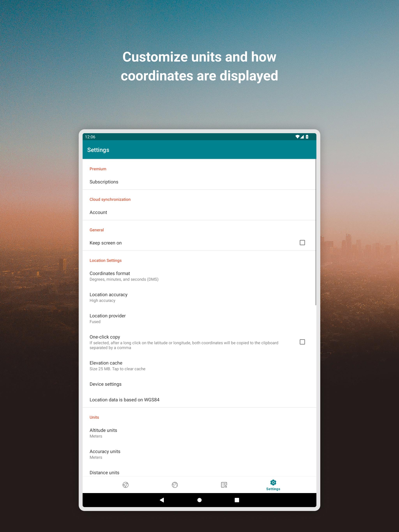The height and width of the screenshot is (532, 399).
Task: Open Subscriptions settings
Action: (x=199, y=182)
